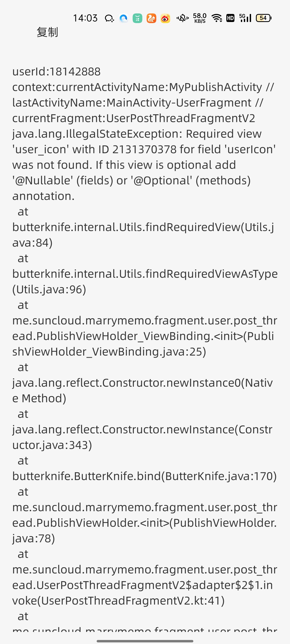Tap the 58.0 KB/S network speed indicator
The image size is (290, 644).
click(x=200, y=18)
